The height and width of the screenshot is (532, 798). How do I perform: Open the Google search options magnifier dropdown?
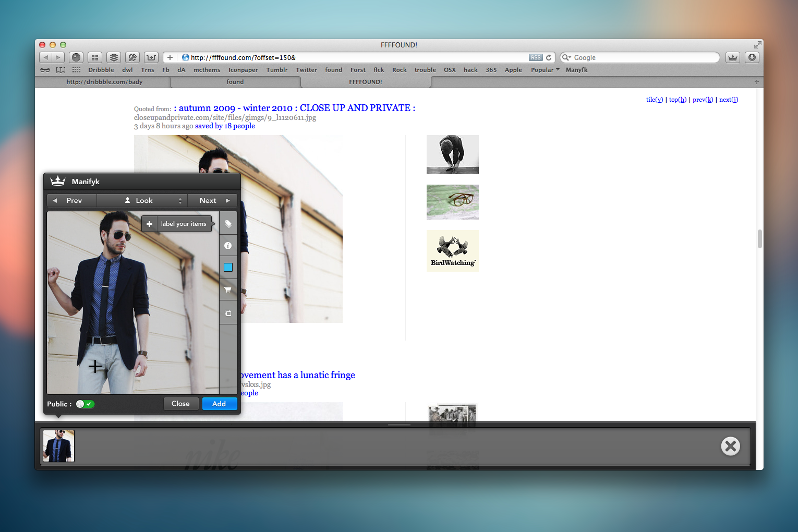[x=566, y=57]
